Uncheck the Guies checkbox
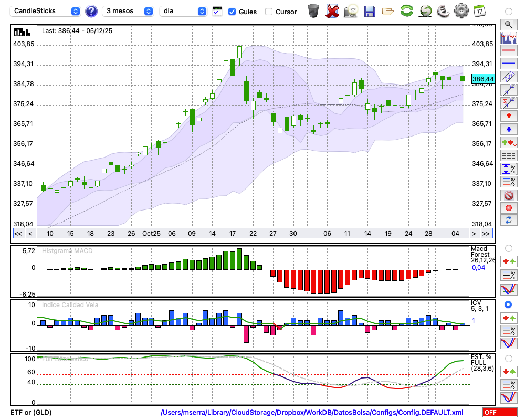Viewport: 525px width, 420px height. pyautogui.click(x=232, y=12)
